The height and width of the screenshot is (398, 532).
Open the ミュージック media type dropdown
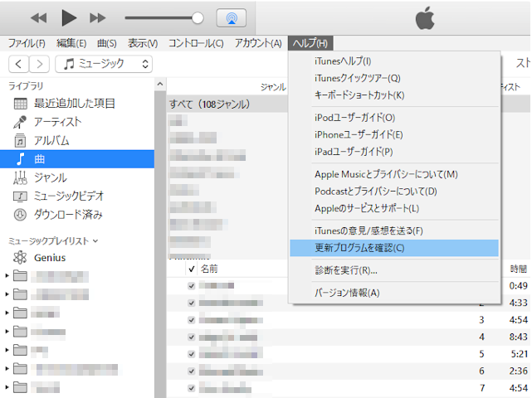(104, 64)
